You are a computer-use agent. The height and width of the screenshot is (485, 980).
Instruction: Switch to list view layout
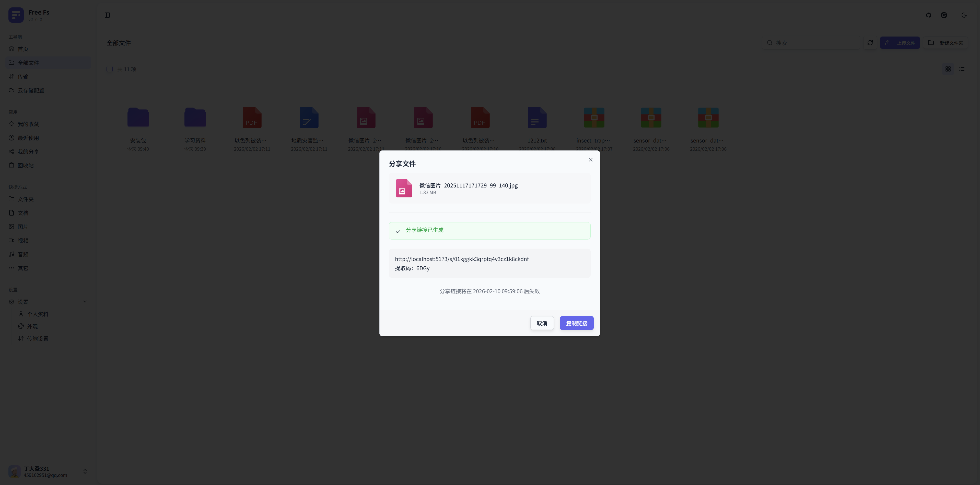[962, 69]
